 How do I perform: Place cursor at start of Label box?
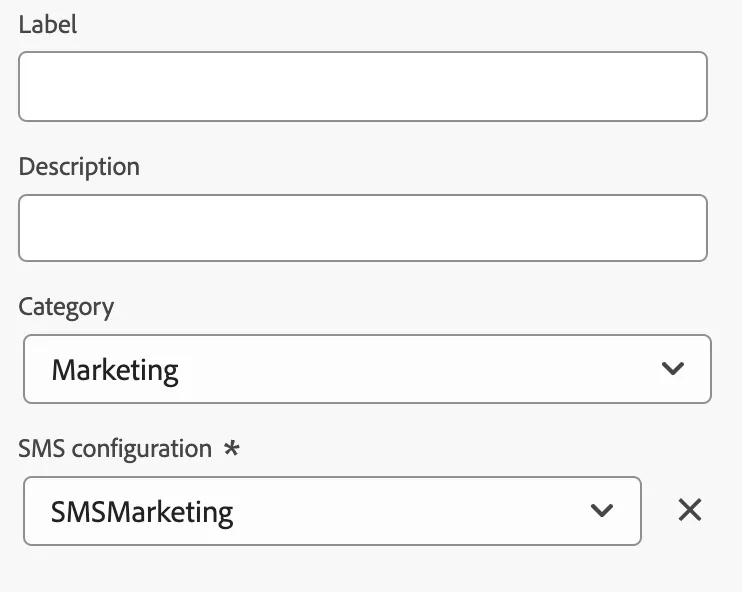[x=29, y=87]
